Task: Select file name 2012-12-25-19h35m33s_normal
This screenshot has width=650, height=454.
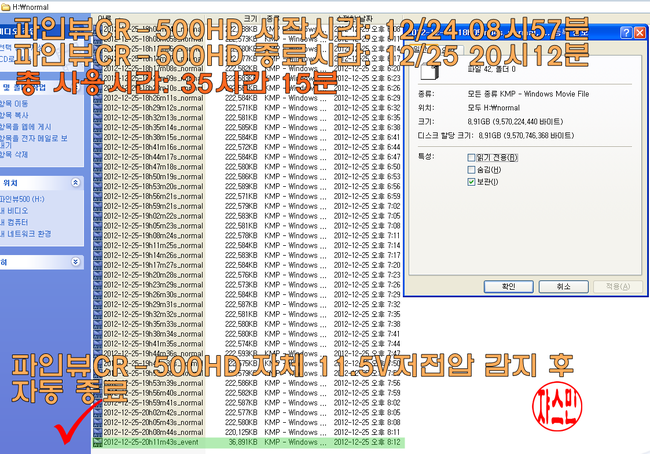Action: pos(153,325)
